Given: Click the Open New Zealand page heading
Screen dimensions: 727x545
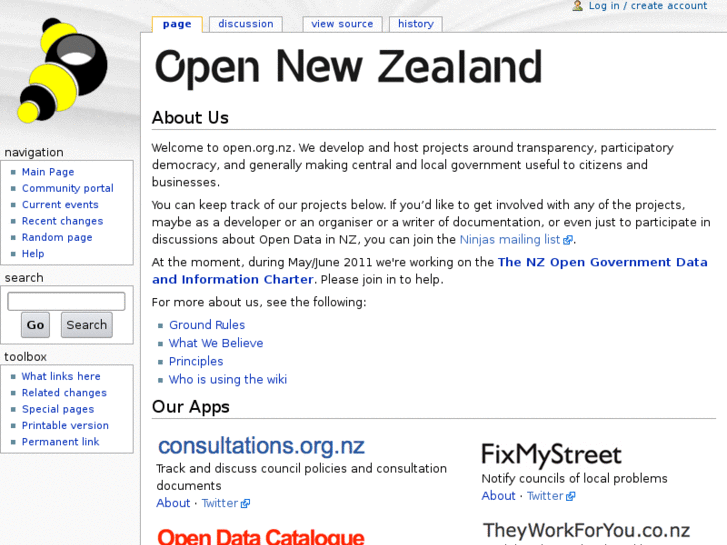Looking at the screenshot, I should 348,68.
